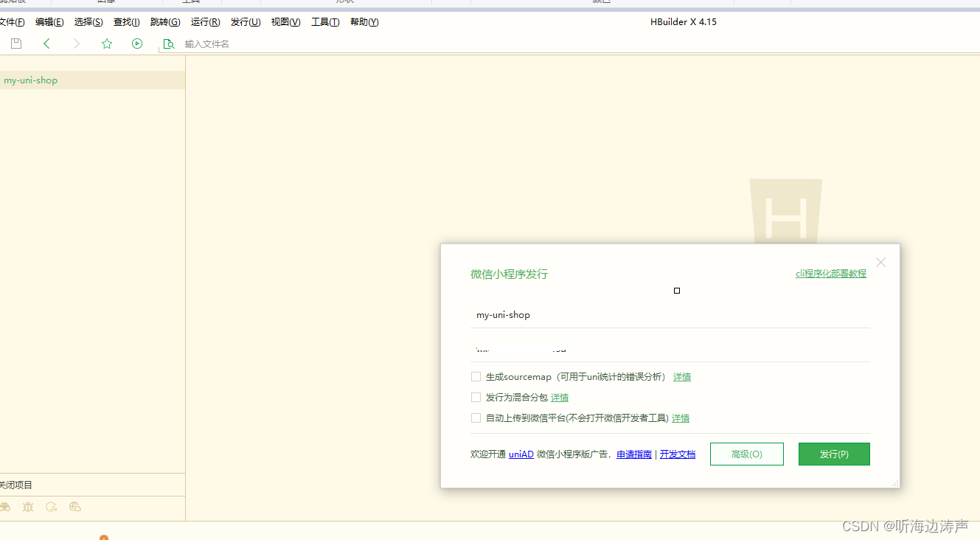Close the 微信小程序发行 dialog with the X
980x540 pixels.
[880, 262]
